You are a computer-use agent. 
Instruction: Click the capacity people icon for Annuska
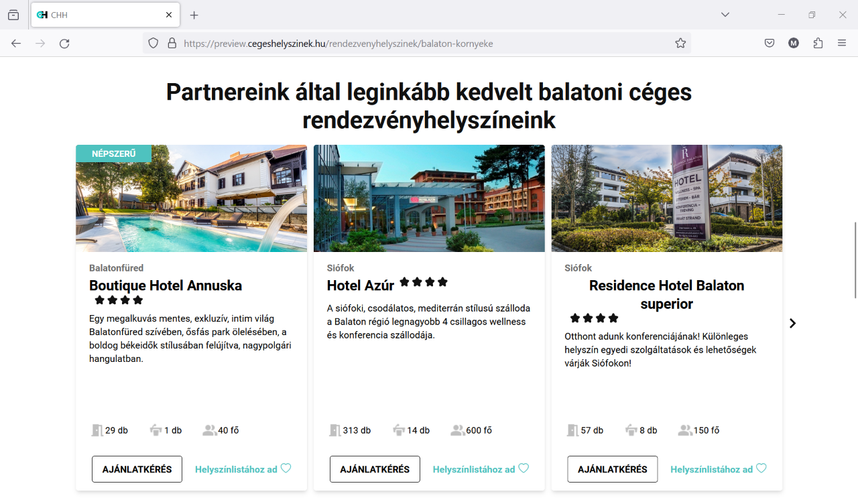click(x=210, y=430)
